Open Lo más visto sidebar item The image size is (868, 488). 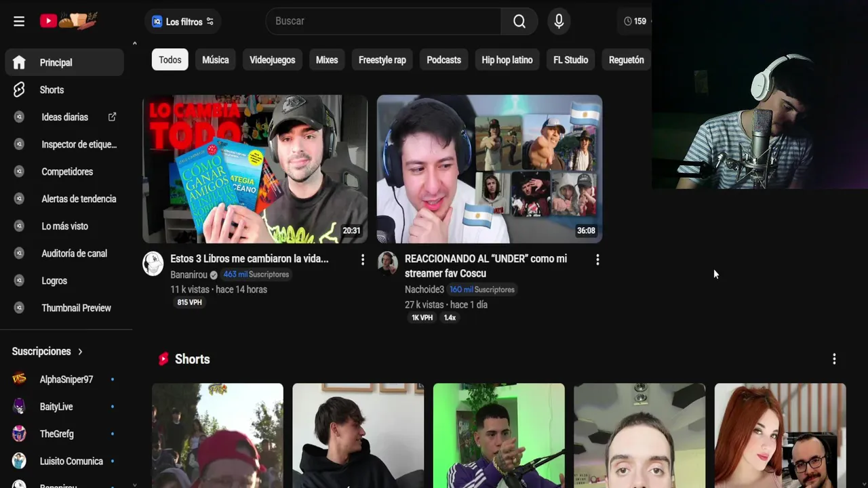tap(64, 226)
